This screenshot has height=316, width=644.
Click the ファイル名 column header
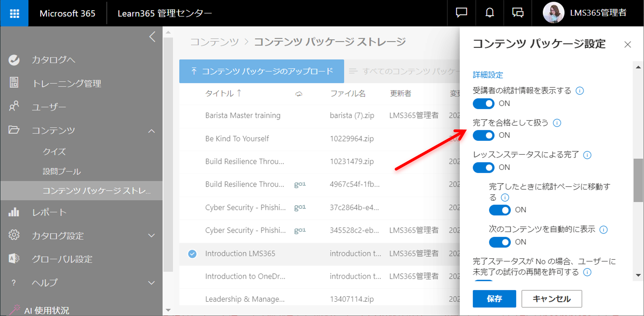[x=348, y=94]
